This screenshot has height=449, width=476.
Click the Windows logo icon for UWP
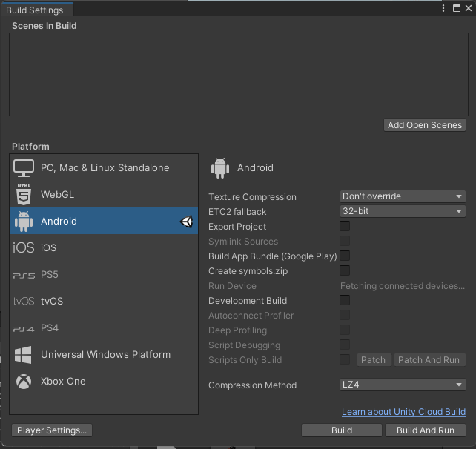[23, 355]
